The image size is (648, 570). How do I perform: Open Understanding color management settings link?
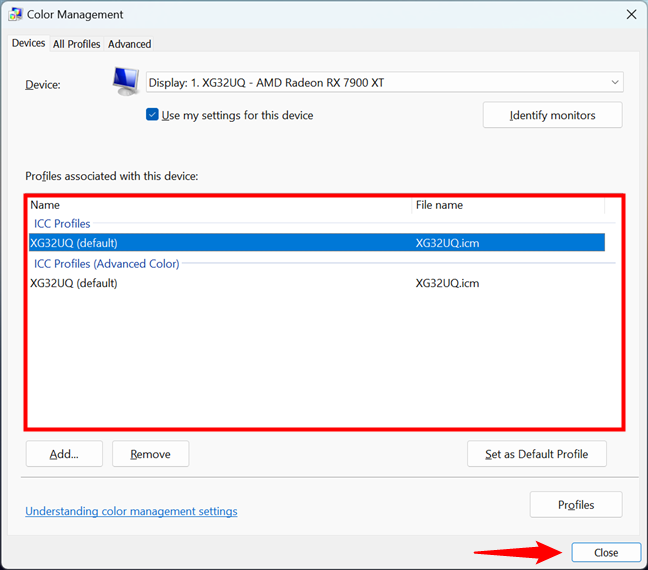coord(131,511)
